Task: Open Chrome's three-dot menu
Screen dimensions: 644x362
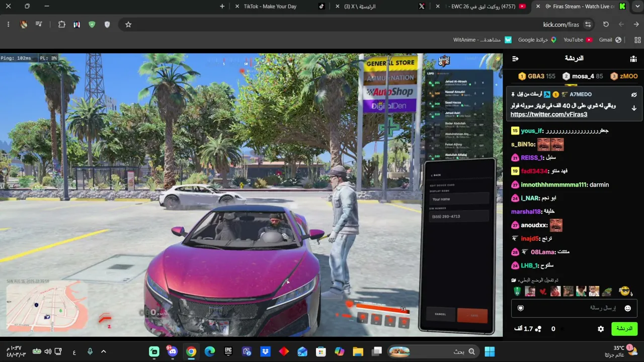Action: pos(9,24)
